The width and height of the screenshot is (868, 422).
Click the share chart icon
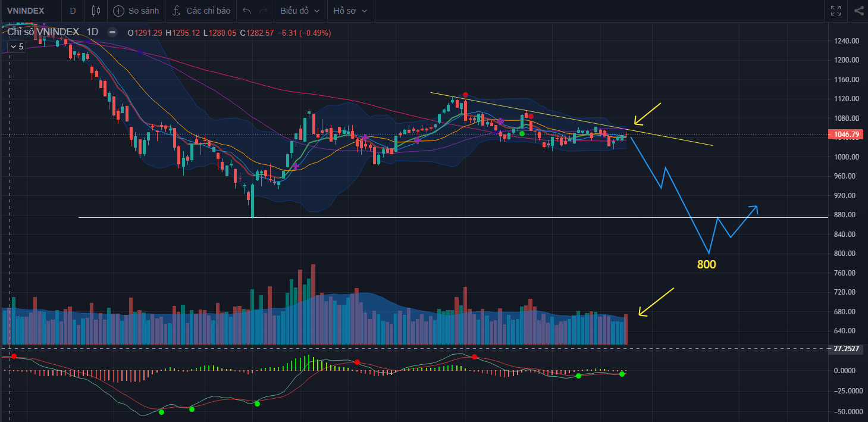858,11
